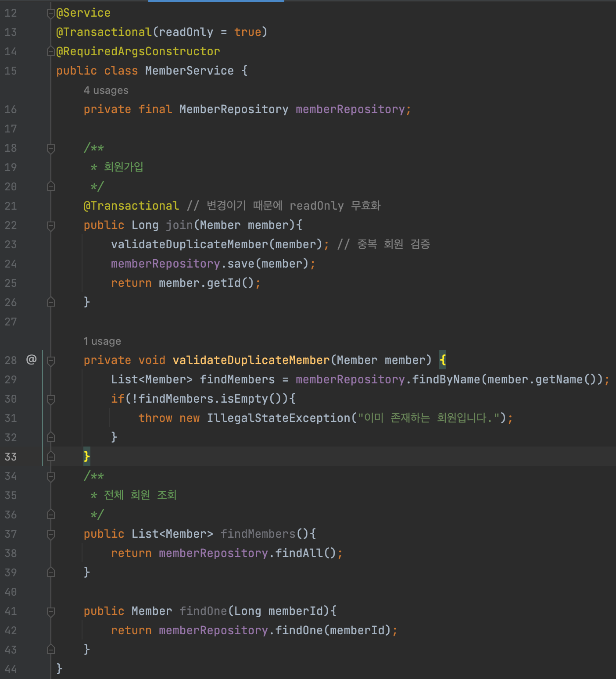
Task: Open the '4 usages' inlay hint
Action: [x=106, y=90]
